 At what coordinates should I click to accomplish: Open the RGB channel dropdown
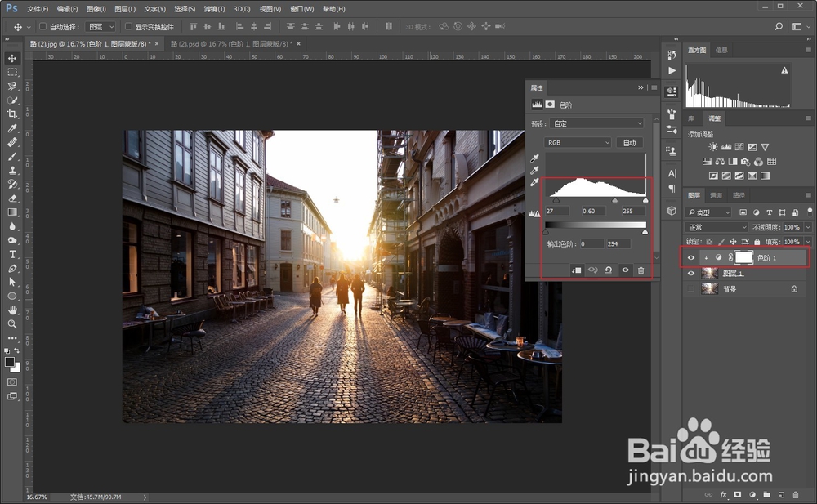[x=578, y=143]
